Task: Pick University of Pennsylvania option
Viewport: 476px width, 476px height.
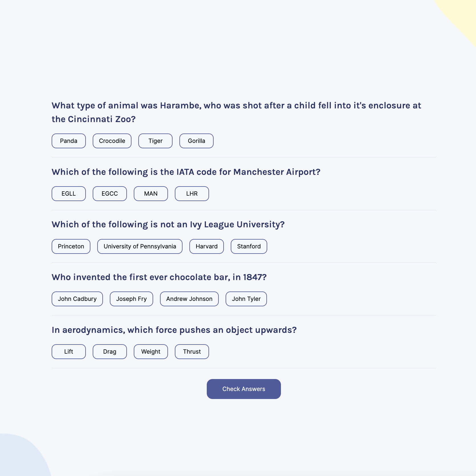Action: pyautogui.click(x=140, y=246)
